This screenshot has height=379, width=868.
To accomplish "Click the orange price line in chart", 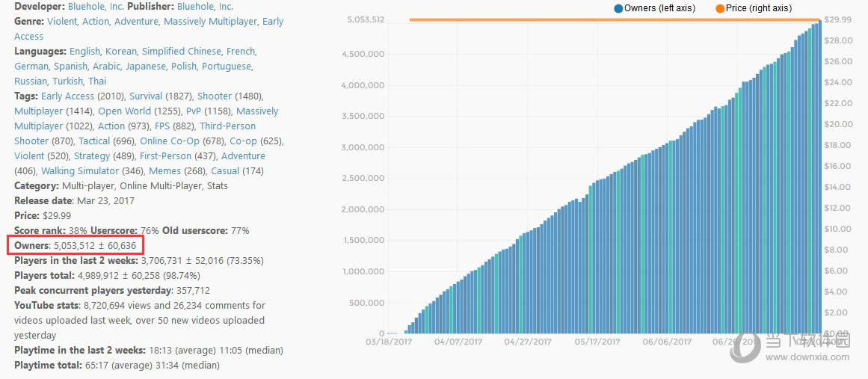I will click(x=598, y=19).
